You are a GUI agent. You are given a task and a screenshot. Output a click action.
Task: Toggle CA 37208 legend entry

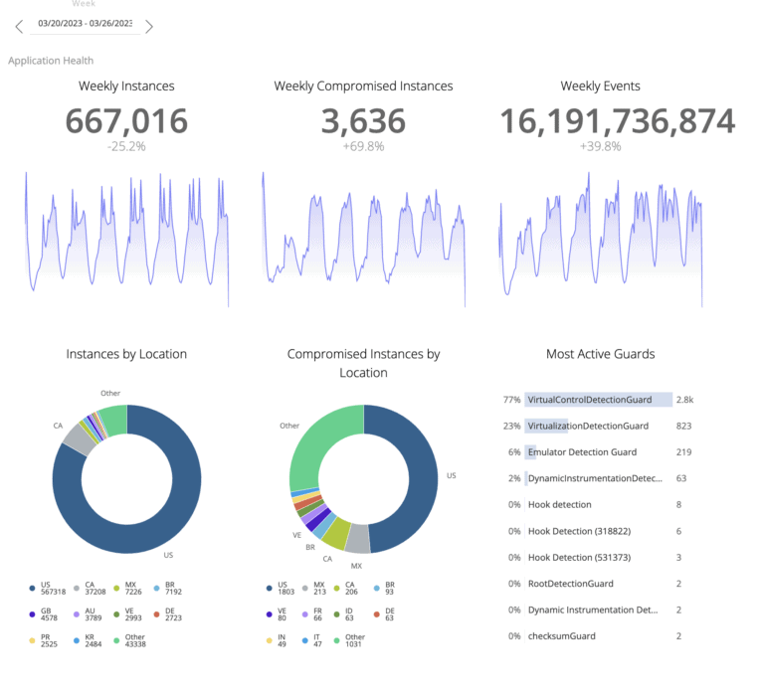point(90,589)
